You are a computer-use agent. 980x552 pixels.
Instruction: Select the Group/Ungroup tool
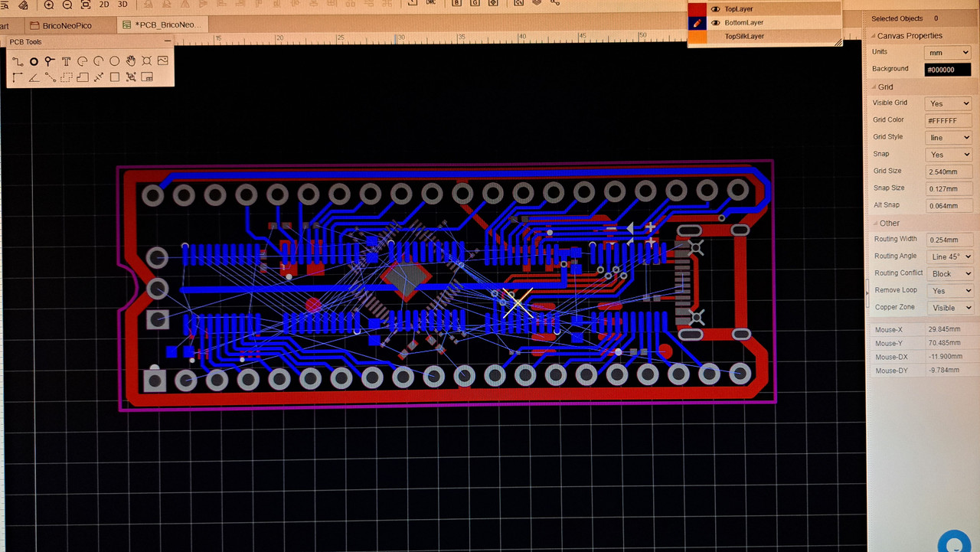(131, 77)
